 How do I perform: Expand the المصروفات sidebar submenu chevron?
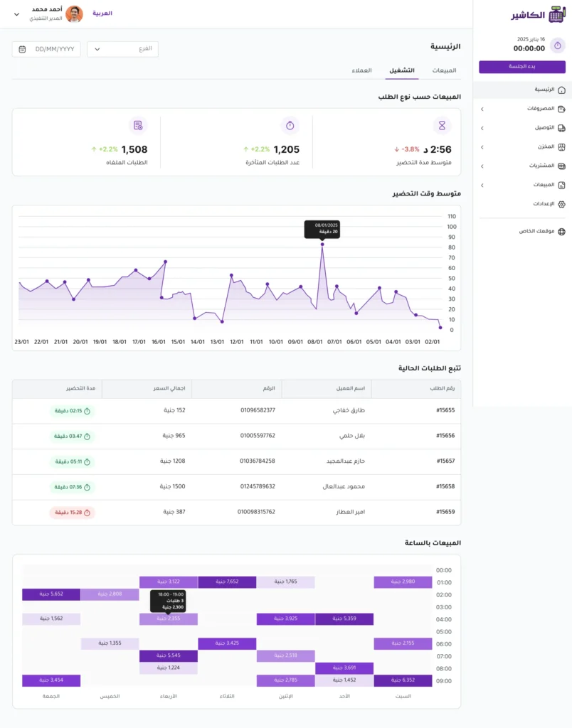pyautogui.click(x=482, y=109)
